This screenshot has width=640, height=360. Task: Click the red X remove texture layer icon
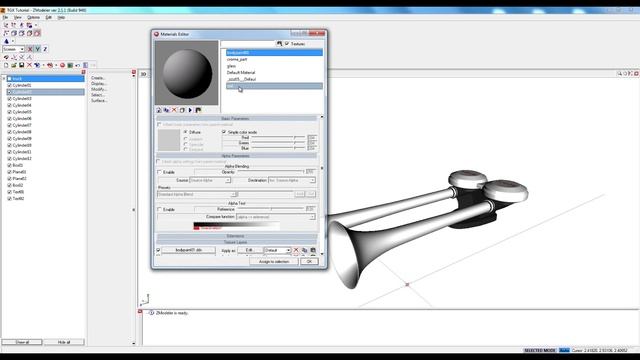click(296, 250)
